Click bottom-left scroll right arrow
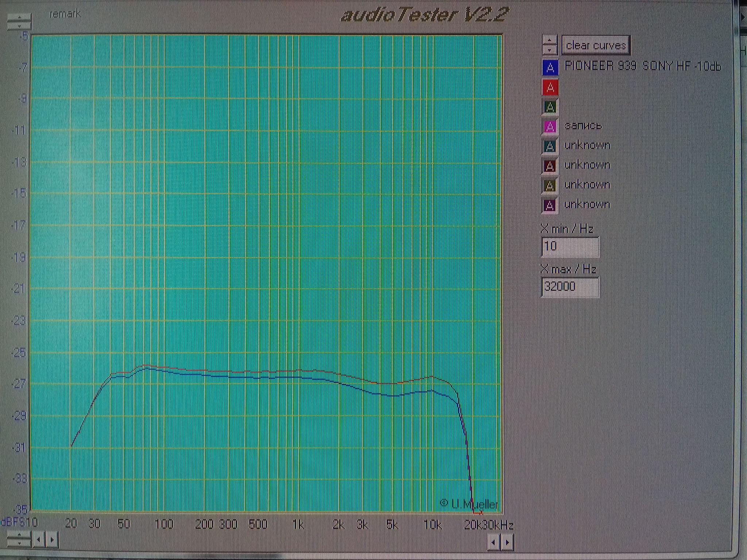747x560 pixels. 52,540
